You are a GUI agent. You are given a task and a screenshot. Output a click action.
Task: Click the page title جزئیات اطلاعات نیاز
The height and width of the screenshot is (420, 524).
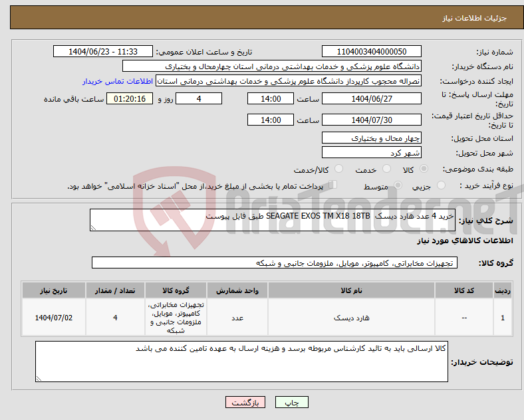tap(474, 18)
